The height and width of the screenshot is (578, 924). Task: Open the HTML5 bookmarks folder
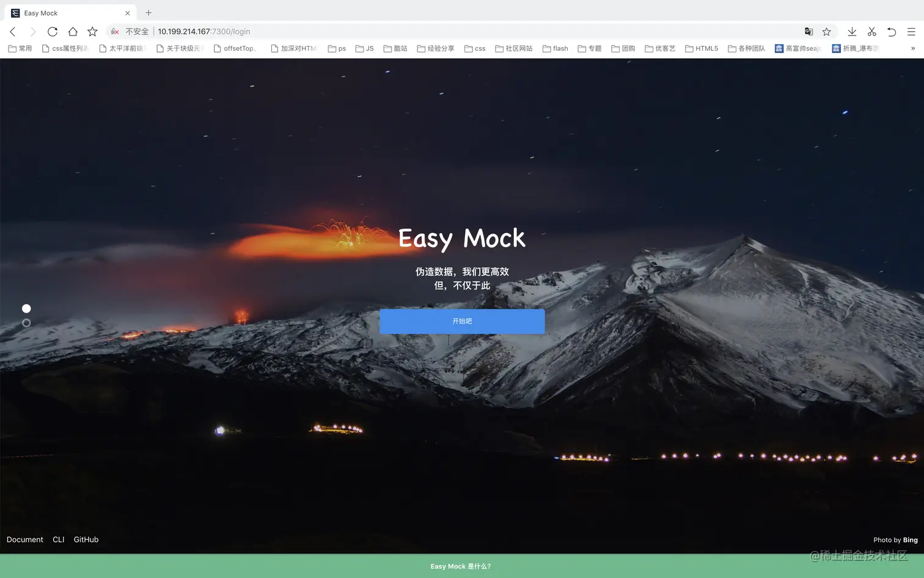pyautogui.click(x=702, y=48)
